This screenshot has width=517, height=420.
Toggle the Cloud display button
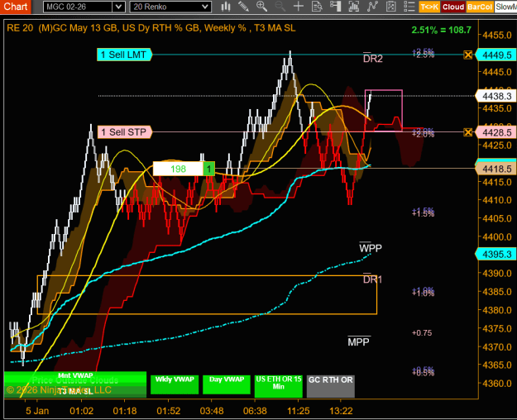[453, 7]
